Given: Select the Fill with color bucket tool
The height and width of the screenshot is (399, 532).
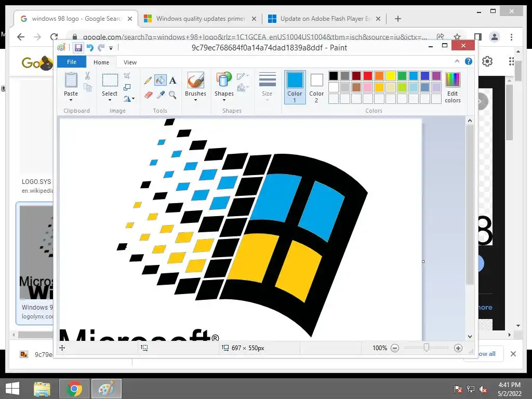Looking at the screenshot, I should click(161, 80).
